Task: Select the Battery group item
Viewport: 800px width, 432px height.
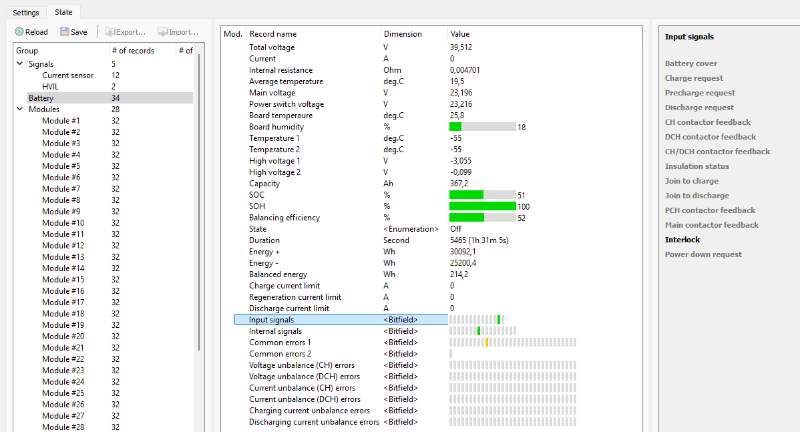Action: 110,98
